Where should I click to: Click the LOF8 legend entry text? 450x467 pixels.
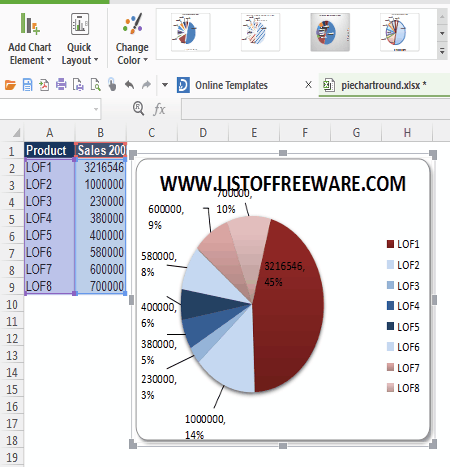pyautogui.click(x=408, y=388)
